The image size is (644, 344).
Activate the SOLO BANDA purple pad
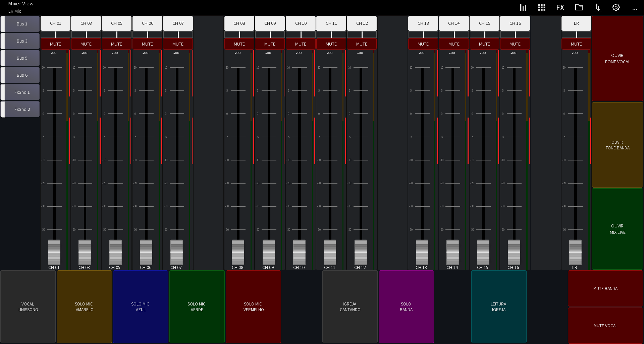point(406,307)
